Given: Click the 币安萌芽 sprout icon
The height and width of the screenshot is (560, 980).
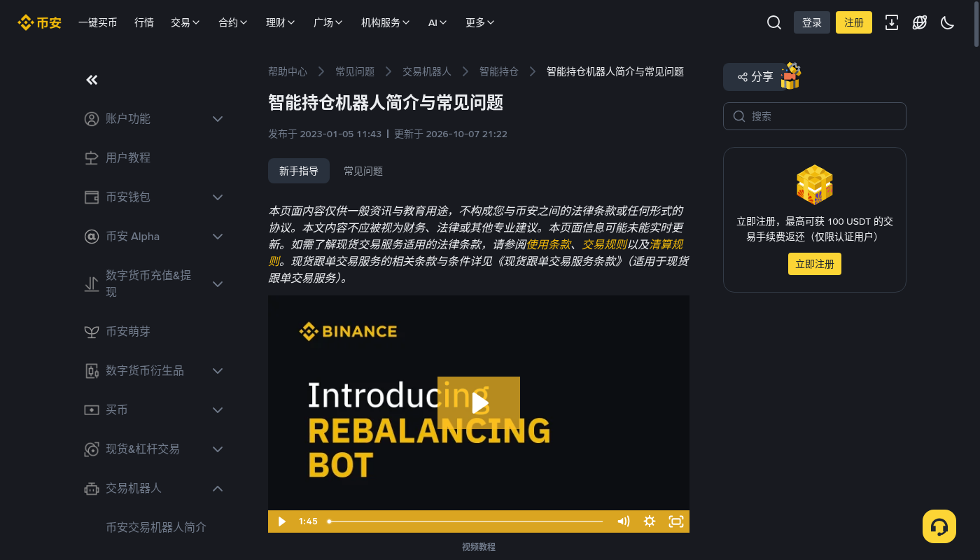Looking at the screenshot, I should 92,332.
